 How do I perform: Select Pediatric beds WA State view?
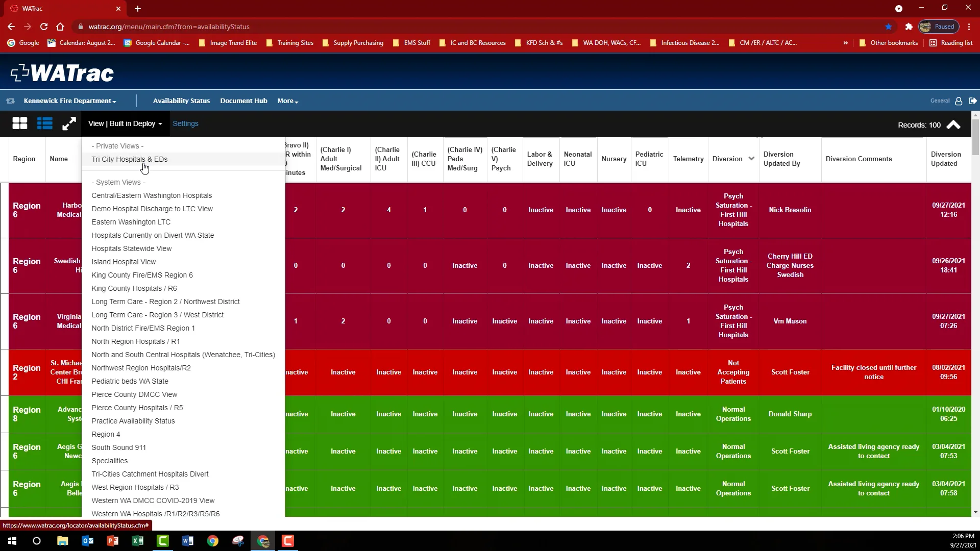pos(130,381)
